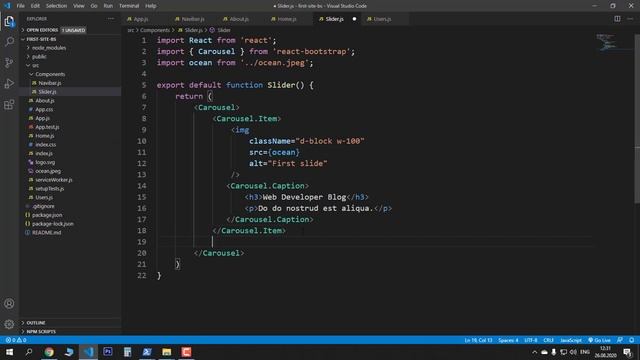Switch to the Navibar.js editor tab

click(193, 19)
